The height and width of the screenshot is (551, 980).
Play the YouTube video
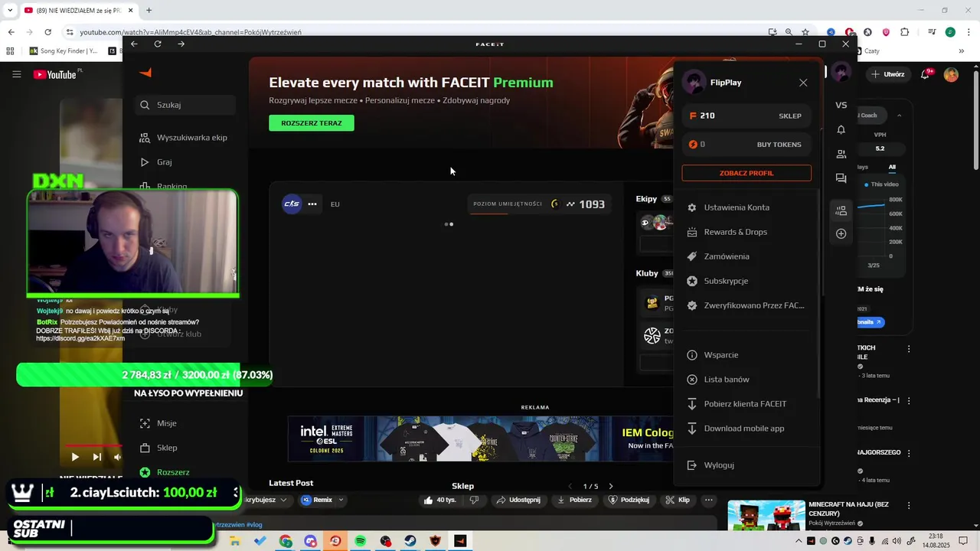[75, 457]
